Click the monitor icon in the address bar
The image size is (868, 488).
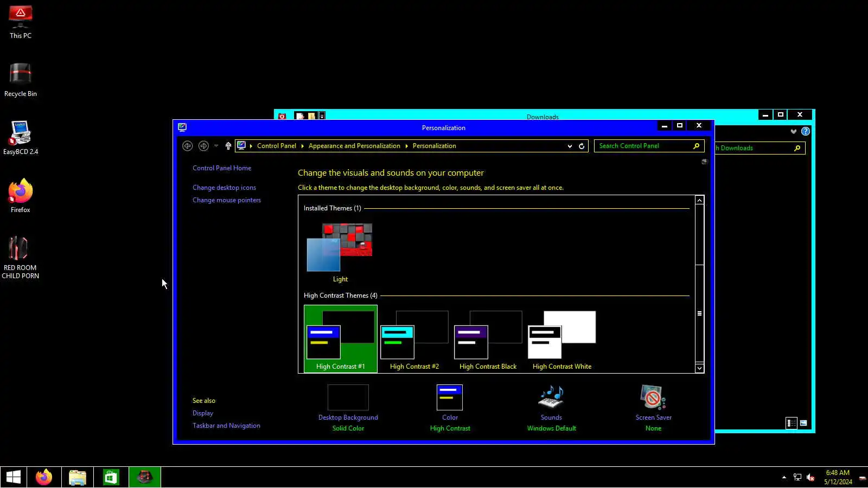coord(241,145)
